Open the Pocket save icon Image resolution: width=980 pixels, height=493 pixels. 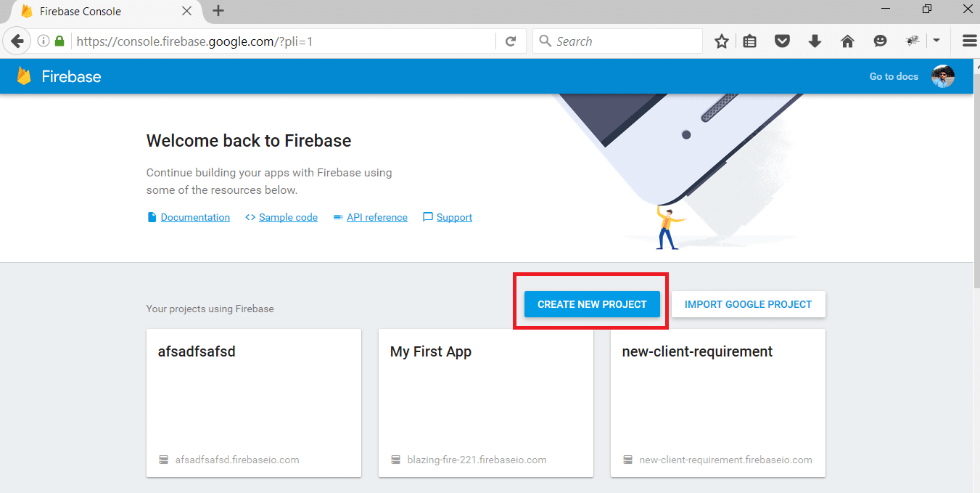point(782,41)
